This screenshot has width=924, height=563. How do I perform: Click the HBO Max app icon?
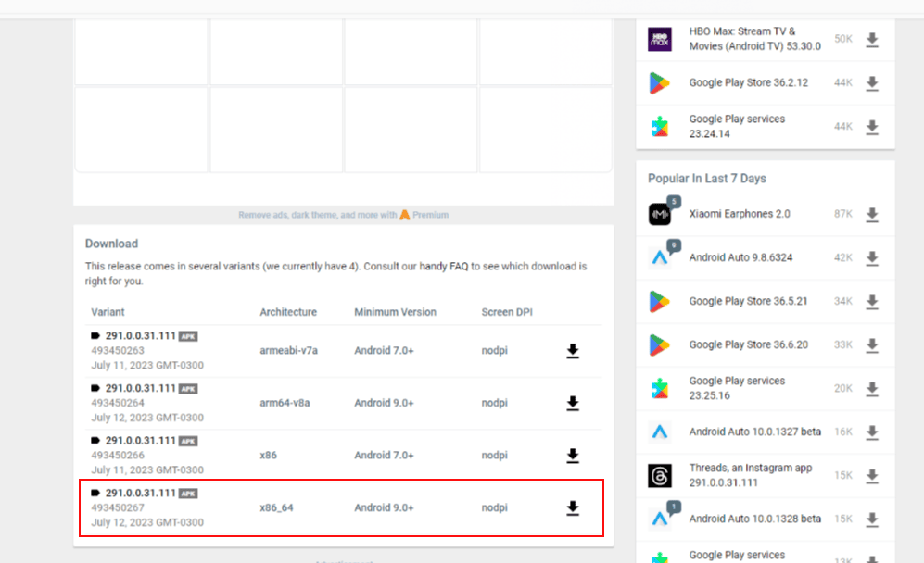(659, 38)
